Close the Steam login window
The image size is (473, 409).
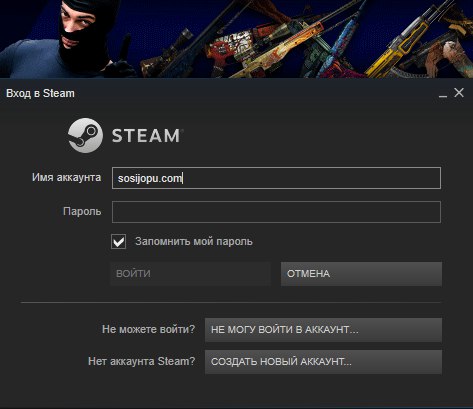459,93
